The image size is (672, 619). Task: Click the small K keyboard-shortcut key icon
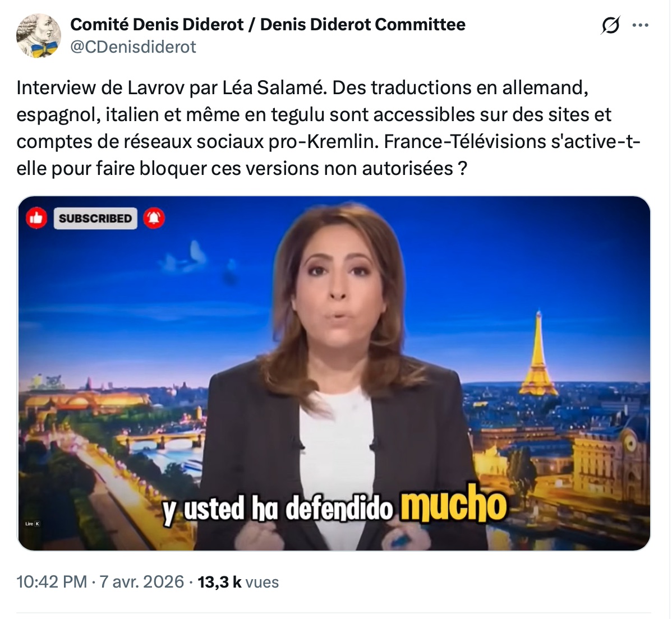pyautogui.click(x=37, y=524)
